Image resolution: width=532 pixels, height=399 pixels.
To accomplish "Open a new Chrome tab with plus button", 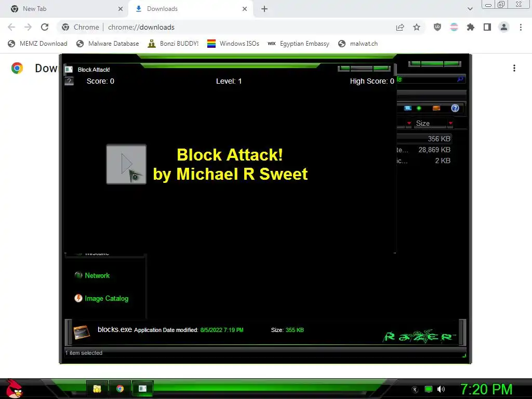I will click(264, 9).
